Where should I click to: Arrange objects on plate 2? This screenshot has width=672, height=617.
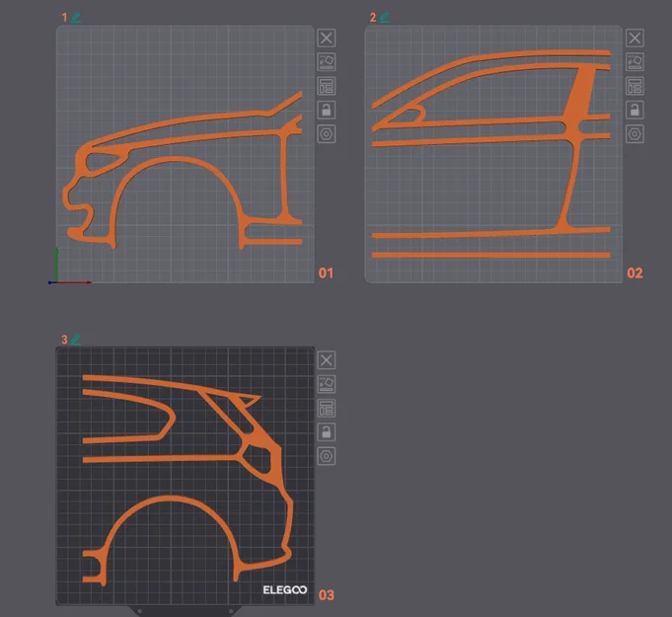pyautogui.click(x=635, y=86)
